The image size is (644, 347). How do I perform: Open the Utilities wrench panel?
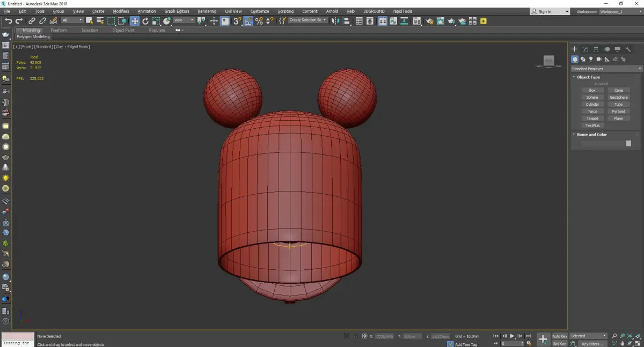628,49
